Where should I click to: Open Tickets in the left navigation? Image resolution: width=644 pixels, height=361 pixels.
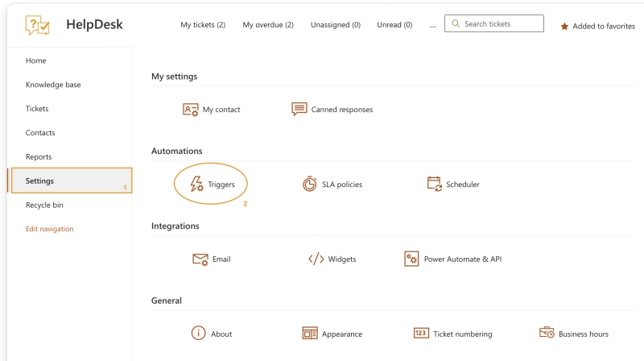[x=37, y=109]
